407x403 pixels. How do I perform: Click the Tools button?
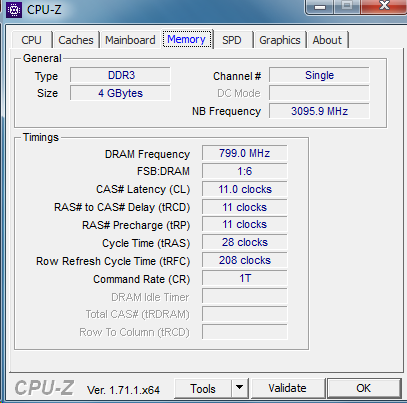pos(203,388)
